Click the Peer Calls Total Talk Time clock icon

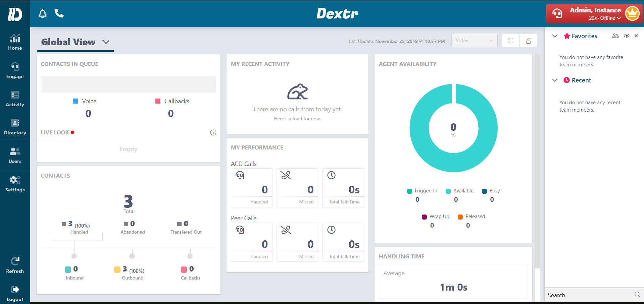331,230
